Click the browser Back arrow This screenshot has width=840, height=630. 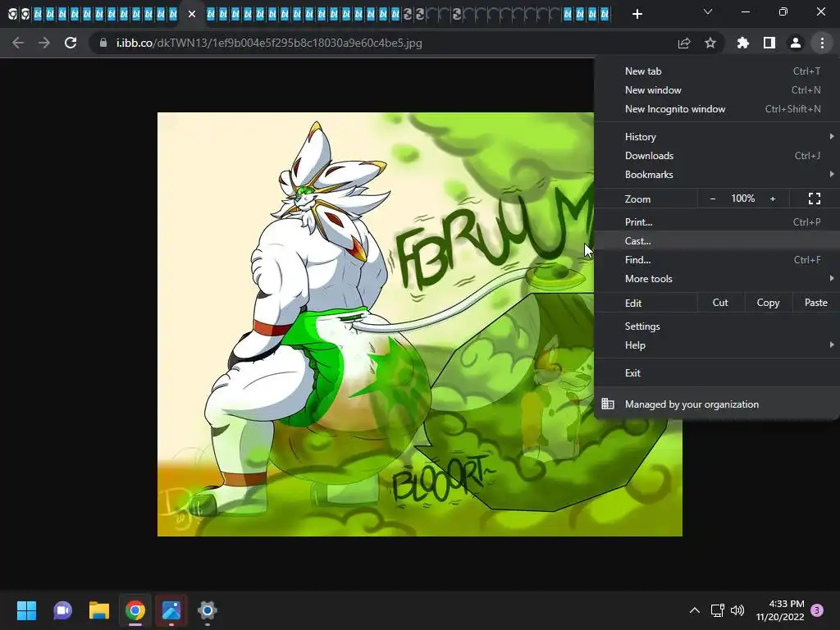pos(18,43)
